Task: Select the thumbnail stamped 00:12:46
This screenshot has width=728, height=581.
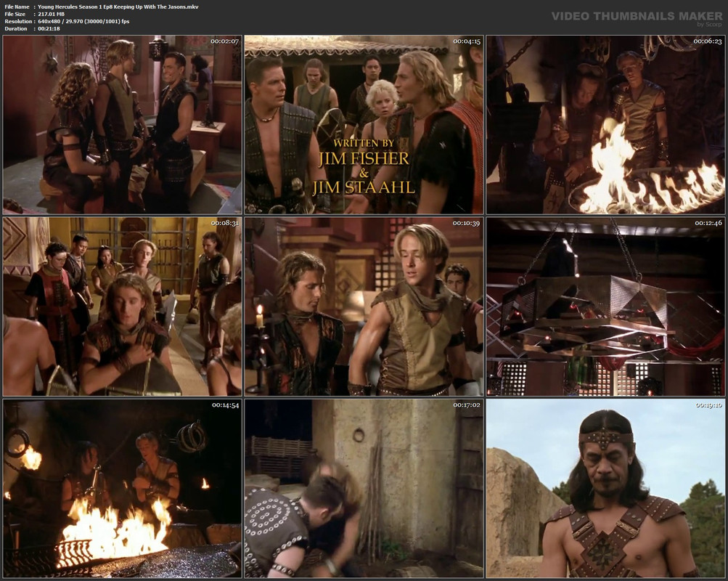Action: tap(605, 306)
